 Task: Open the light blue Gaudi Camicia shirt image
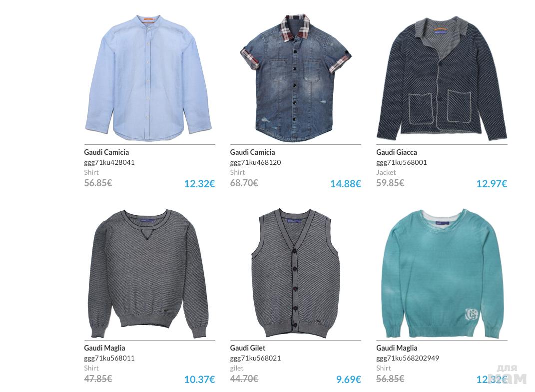148,78
